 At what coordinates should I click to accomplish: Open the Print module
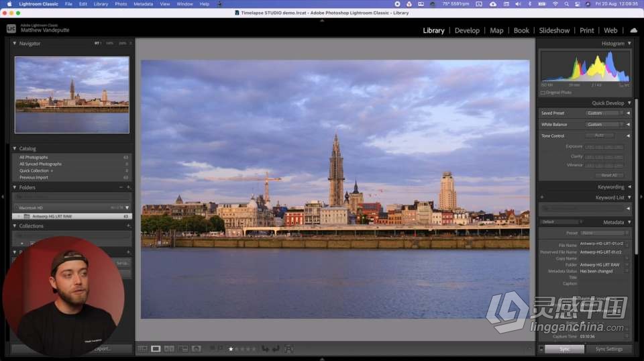[586, 30]
